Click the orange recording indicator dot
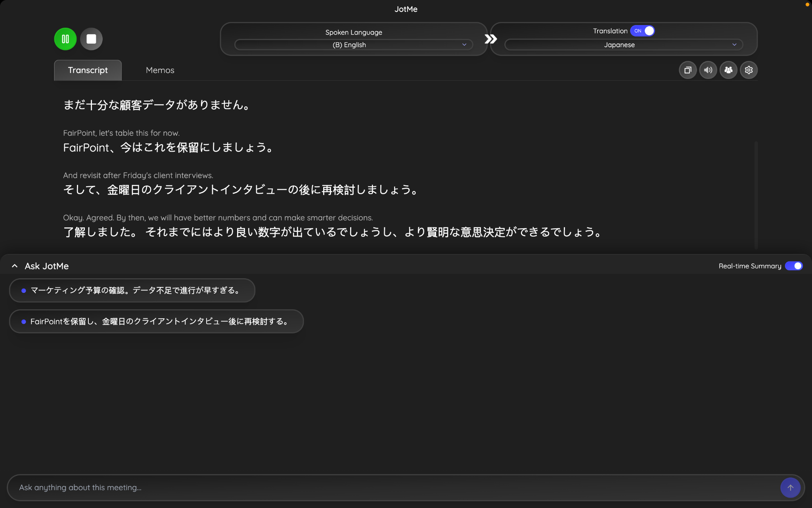The image size is (812, 508). [807, 5]
